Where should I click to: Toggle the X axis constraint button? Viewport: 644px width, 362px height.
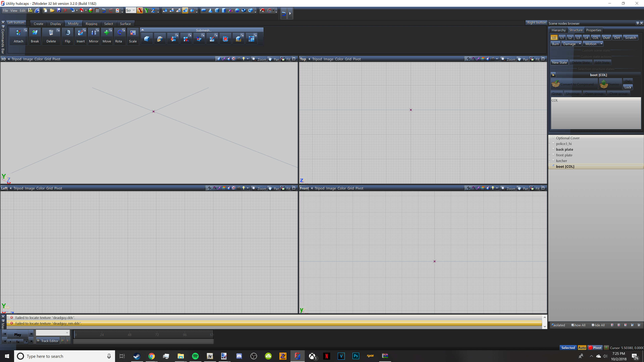click(x=140, y=11)
